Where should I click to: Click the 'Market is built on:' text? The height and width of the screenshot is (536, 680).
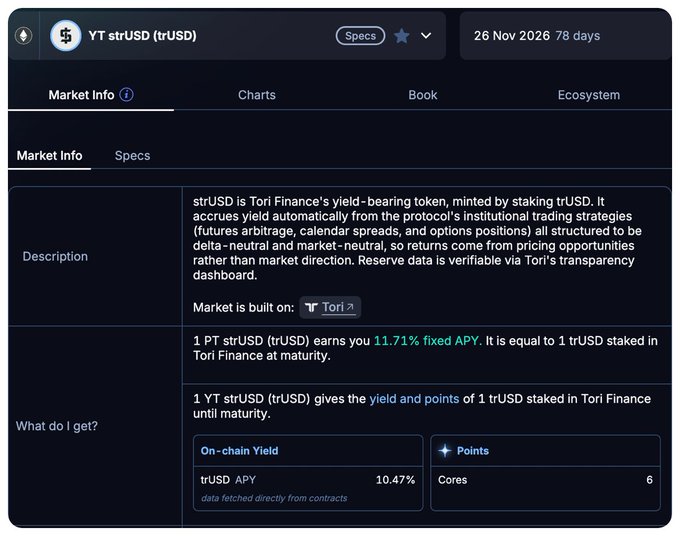tap(243, 307)
